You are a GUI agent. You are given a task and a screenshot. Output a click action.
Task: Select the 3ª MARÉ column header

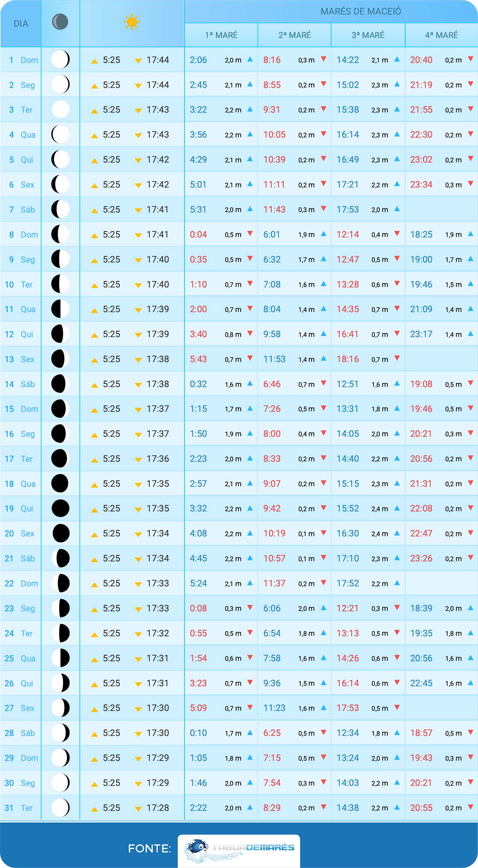368,35
